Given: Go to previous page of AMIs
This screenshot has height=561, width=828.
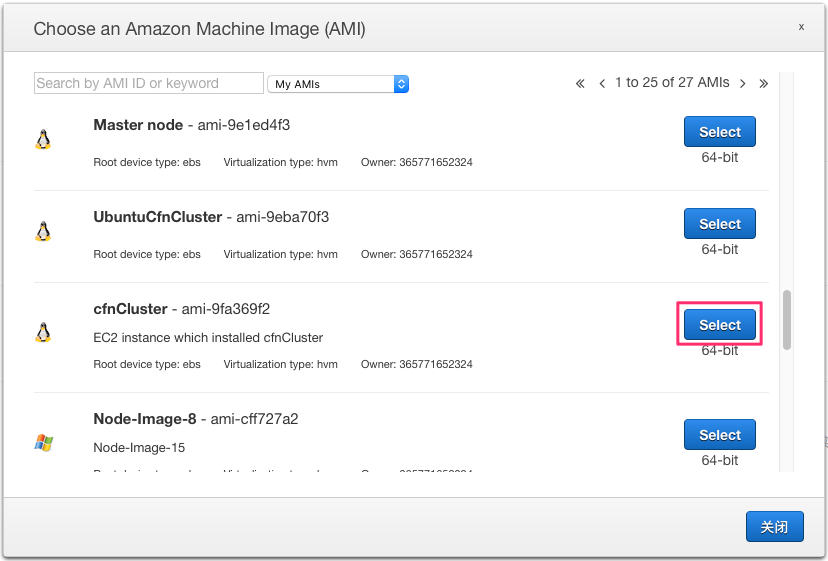Looking at the screenshot, I should (602, 83).
